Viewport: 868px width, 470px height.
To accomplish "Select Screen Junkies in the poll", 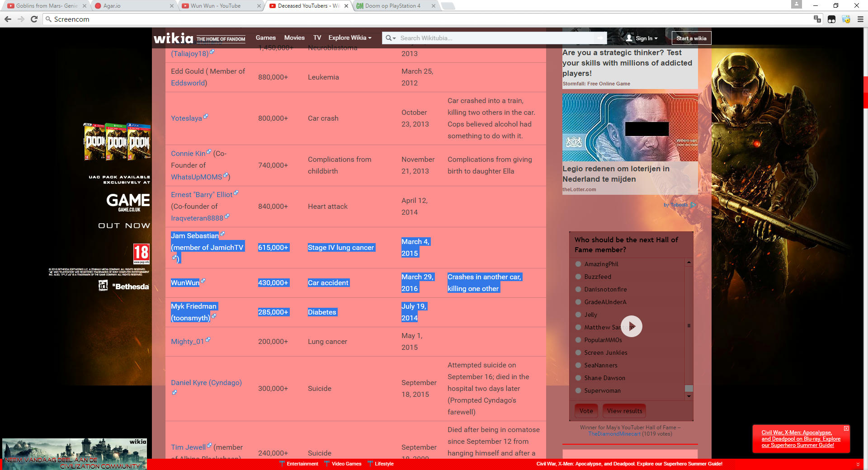I will (x=578, y=352).
